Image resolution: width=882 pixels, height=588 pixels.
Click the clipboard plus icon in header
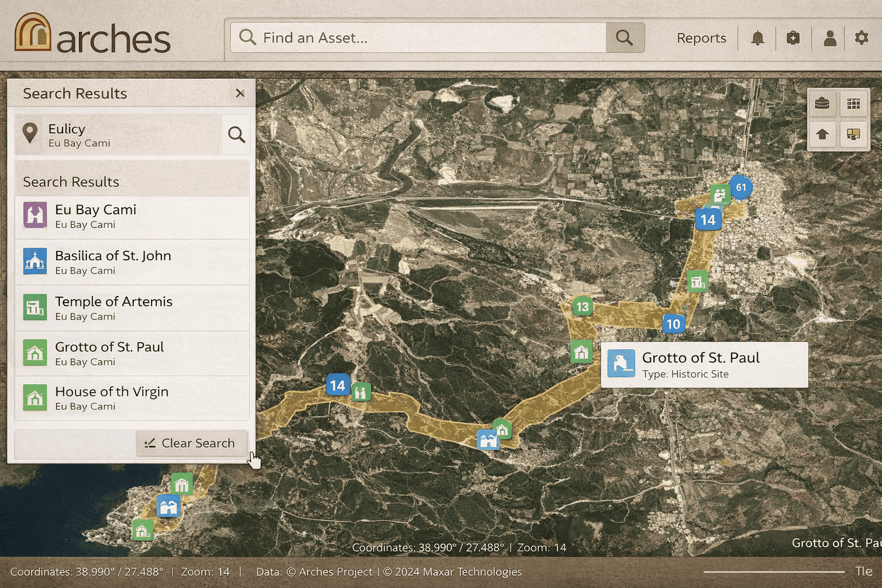pos(793,38)
